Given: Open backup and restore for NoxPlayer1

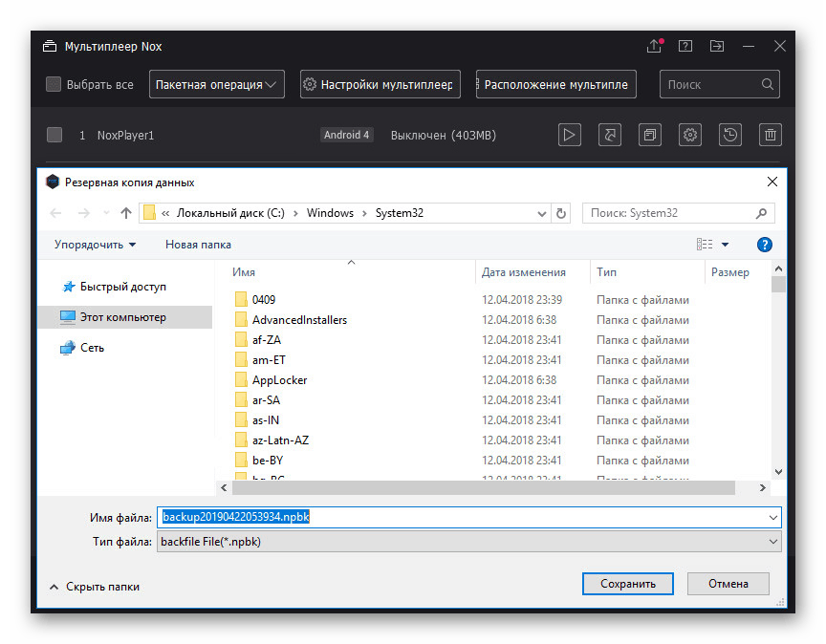Looking at the screenshot, I should coord(730,135).
